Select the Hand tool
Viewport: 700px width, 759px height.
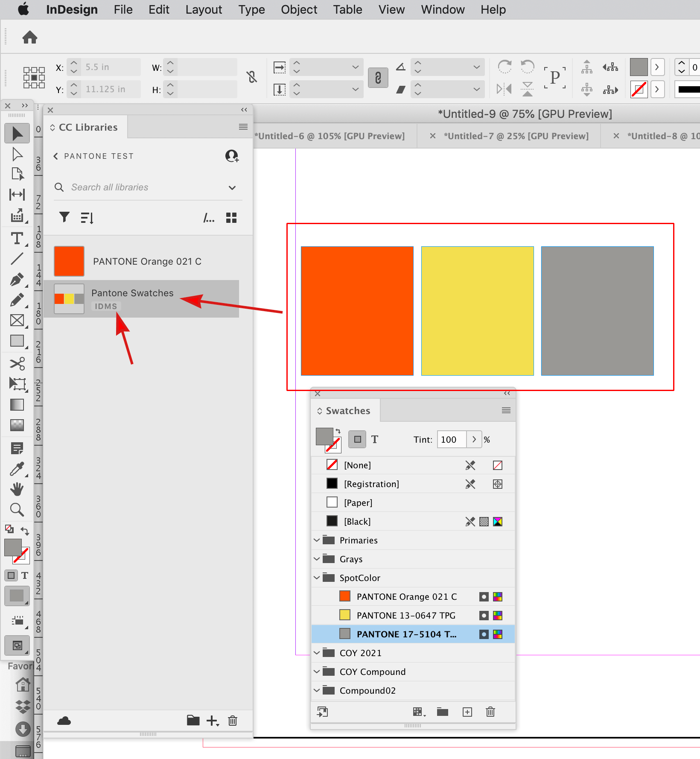point(17,489)
